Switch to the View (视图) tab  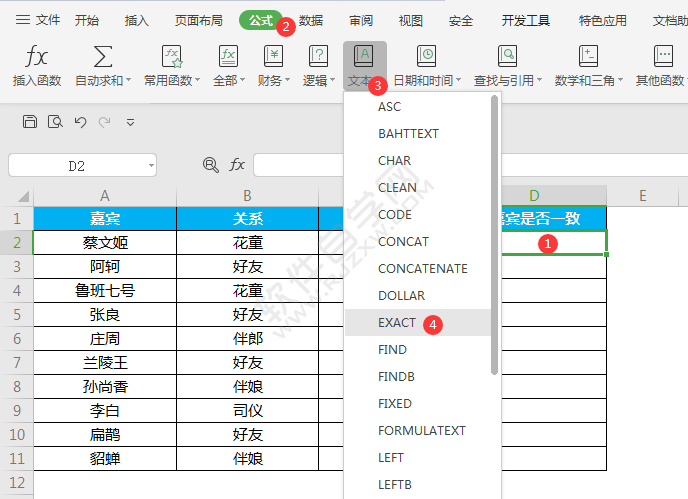pos(411,20)
